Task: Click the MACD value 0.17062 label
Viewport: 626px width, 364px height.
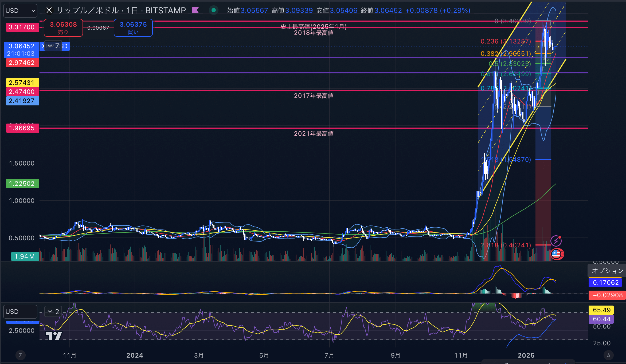Action: [605, 283]
